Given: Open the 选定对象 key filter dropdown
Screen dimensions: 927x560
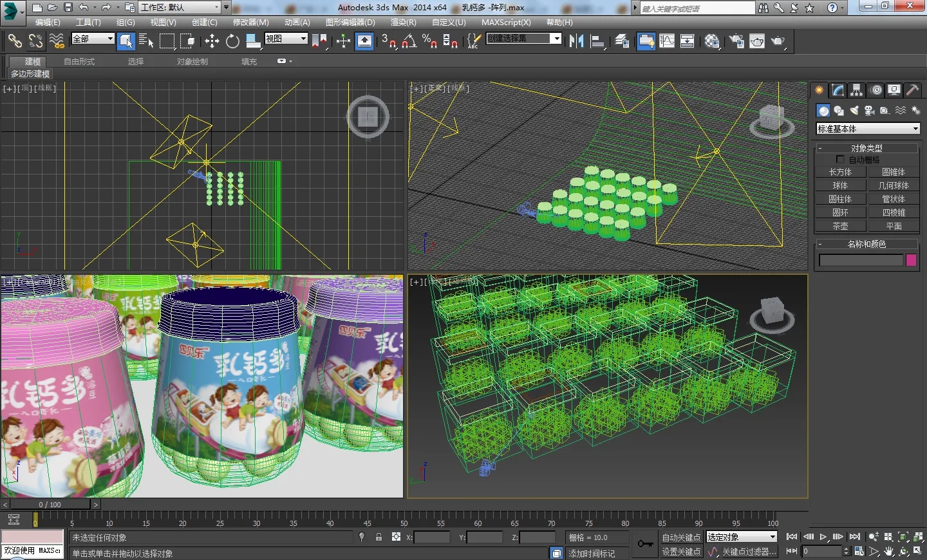Looking at the screenshot, I should click(x=742, y=537).
